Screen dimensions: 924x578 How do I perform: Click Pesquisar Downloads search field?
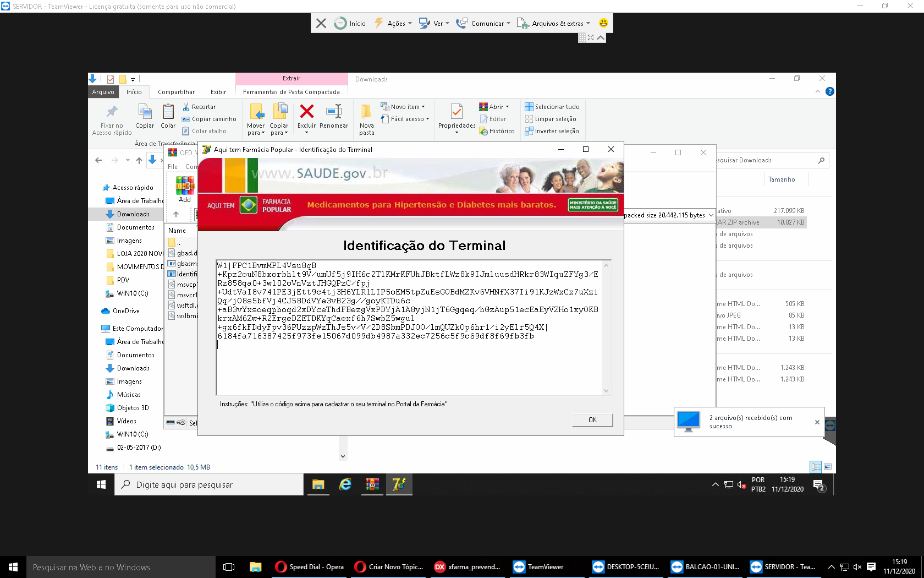(771, 160)
